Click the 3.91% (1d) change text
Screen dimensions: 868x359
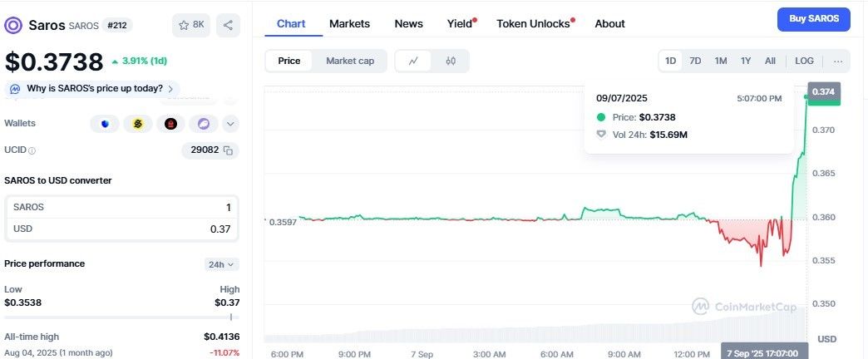pos(139,61)
